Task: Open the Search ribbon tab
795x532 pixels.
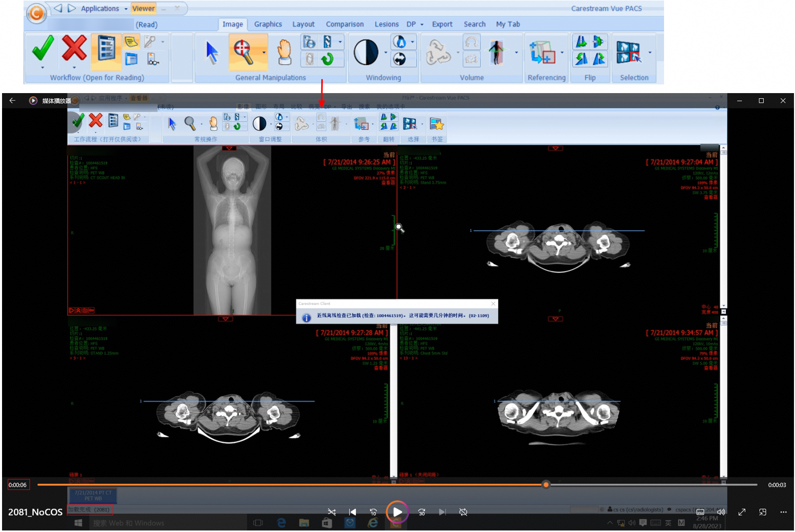Action: 475,24
